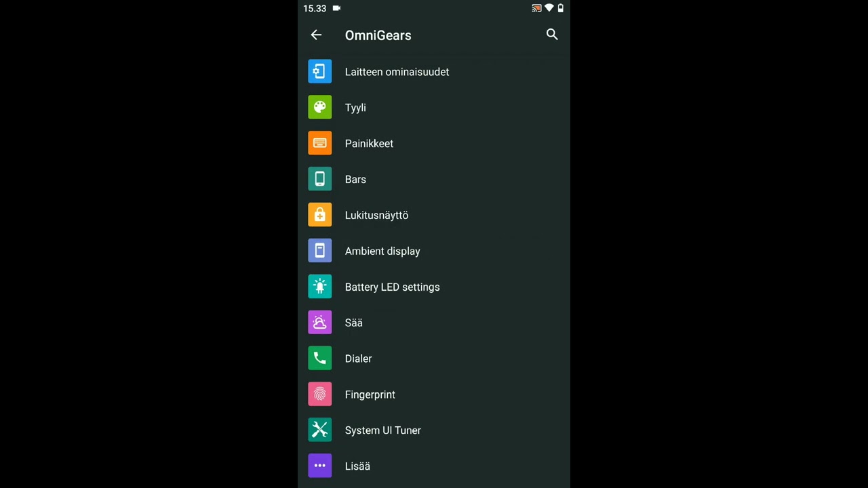Tap the battery icon in status bar
This screenshot has width=868, height=488.
tap(560, 8)
